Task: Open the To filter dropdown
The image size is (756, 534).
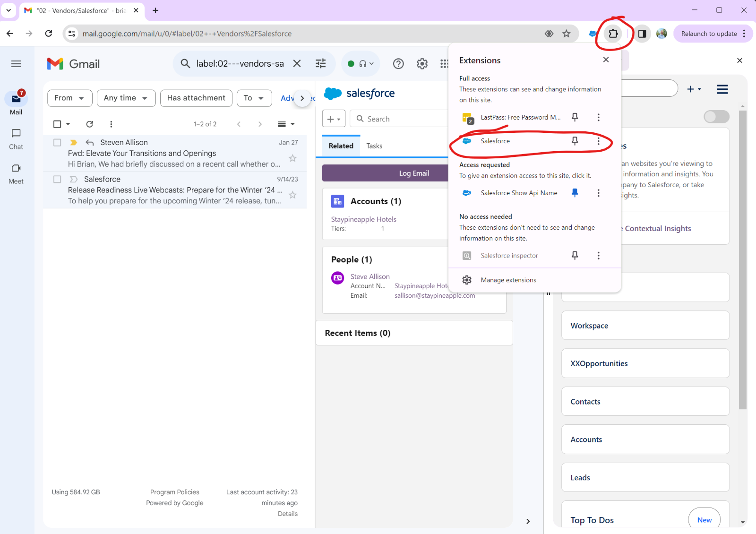Action: (x=254, y=98)
